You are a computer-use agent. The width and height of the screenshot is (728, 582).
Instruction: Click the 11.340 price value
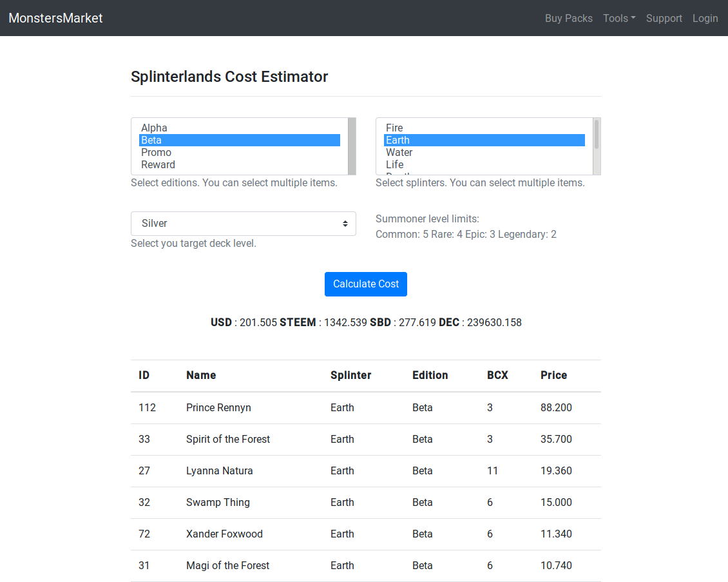coord(556,534)
